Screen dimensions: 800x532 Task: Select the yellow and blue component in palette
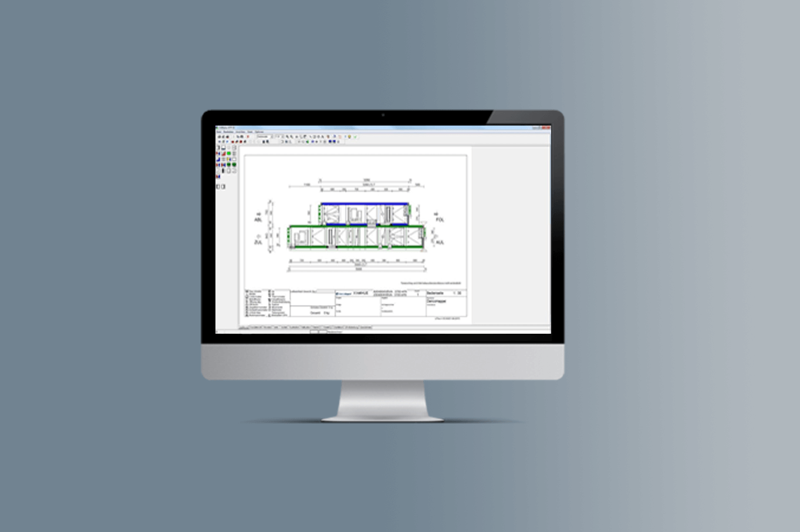pyautogui.click(x=229, y=160)
